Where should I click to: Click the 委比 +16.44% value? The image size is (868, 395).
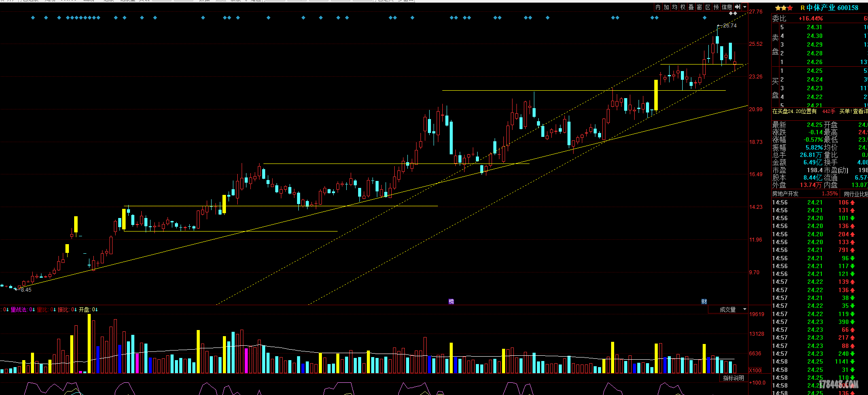(811, 19)
